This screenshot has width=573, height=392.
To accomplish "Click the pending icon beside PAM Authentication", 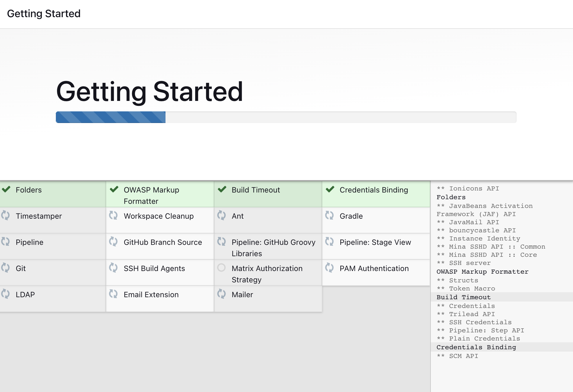I will (x=329, y=268).
